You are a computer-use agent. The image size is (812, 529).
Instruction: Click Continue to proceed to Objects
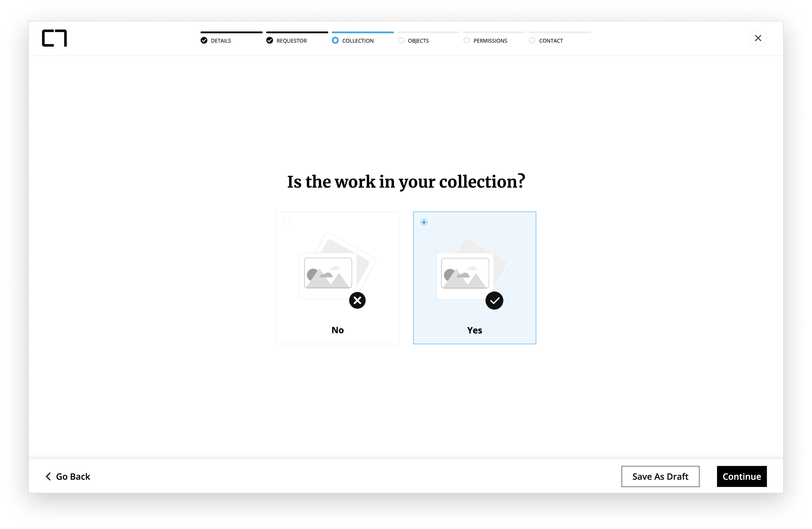(741, 477)
